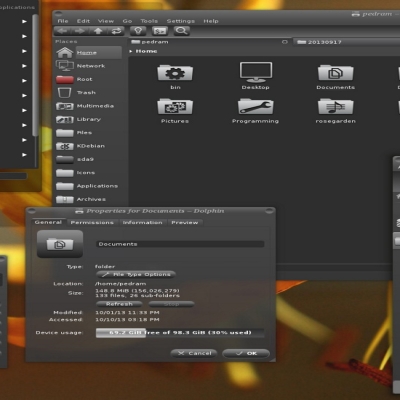400x400 pixels.
Task: Click File Type Options button
Action: tap(136, 274)
